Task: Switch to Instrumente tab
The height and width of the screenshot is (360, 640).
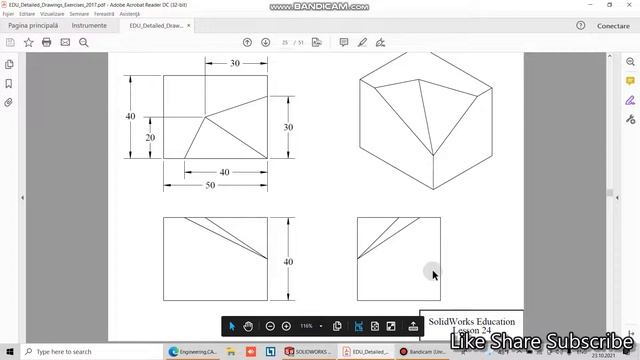Action: tap(89, 25)
